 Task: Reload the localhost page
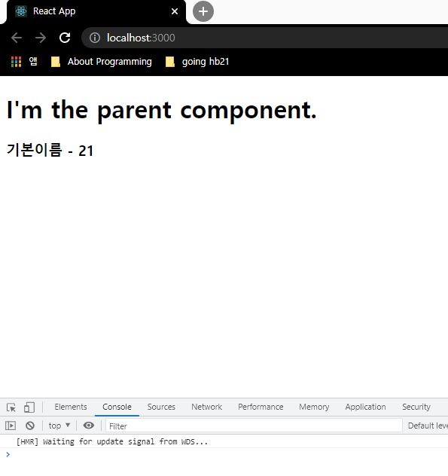[x=65, y=38]
